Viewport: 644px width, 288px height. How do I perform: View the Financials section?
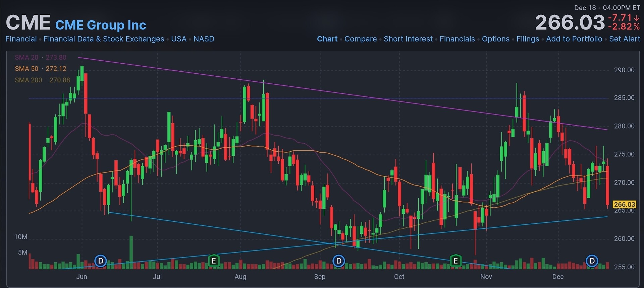tap(457, 39)
